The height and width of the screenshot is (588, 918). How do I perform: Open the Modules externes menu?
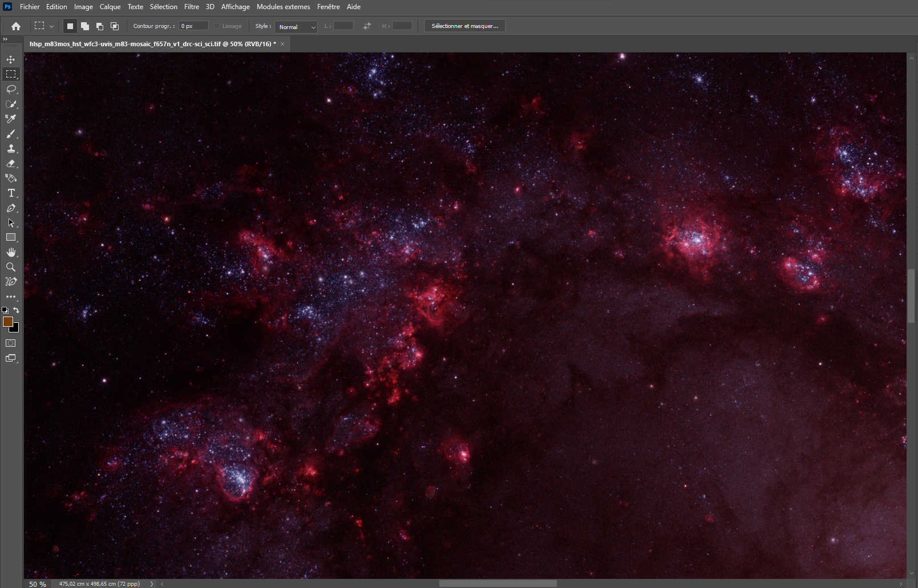(x=284, y=7)
